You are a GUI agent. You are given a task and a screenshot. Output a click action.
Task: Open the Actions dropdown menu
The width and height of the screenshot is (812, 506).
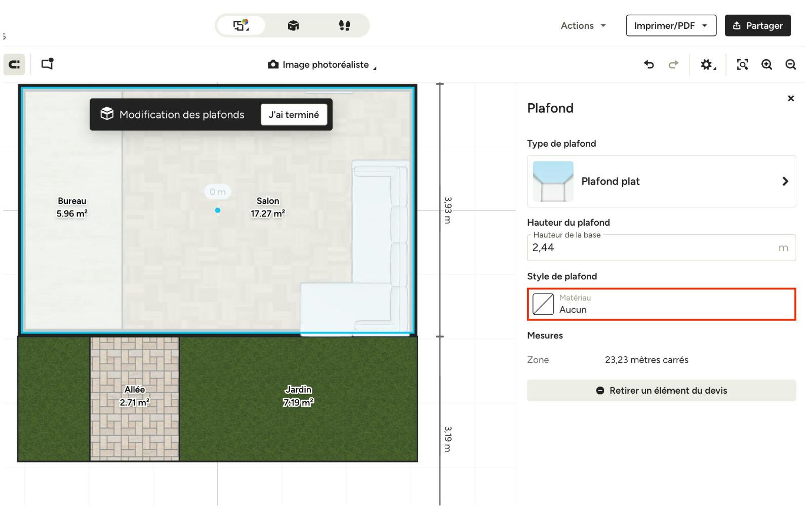click(x=583, y=25)
